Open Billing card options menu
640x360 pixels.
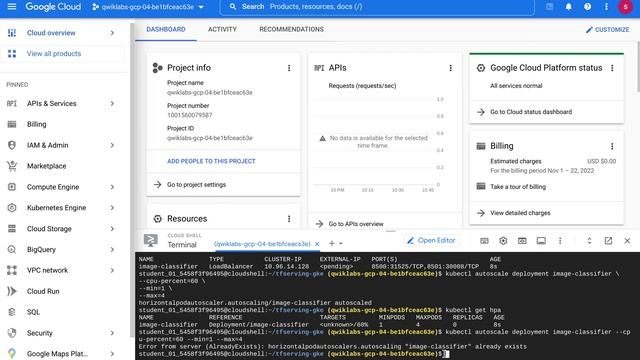(x=612, y=146)
